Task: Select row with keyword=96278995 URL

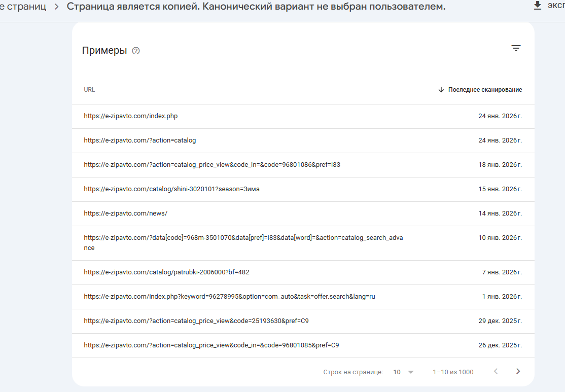Action: pos(303,297)
